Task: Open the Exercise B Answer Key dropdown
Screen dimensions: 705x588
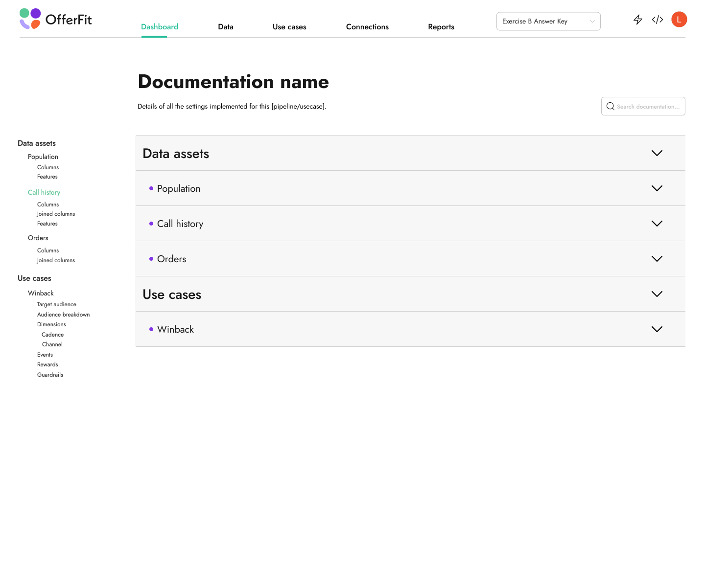Action: click(x=548, y=22)
